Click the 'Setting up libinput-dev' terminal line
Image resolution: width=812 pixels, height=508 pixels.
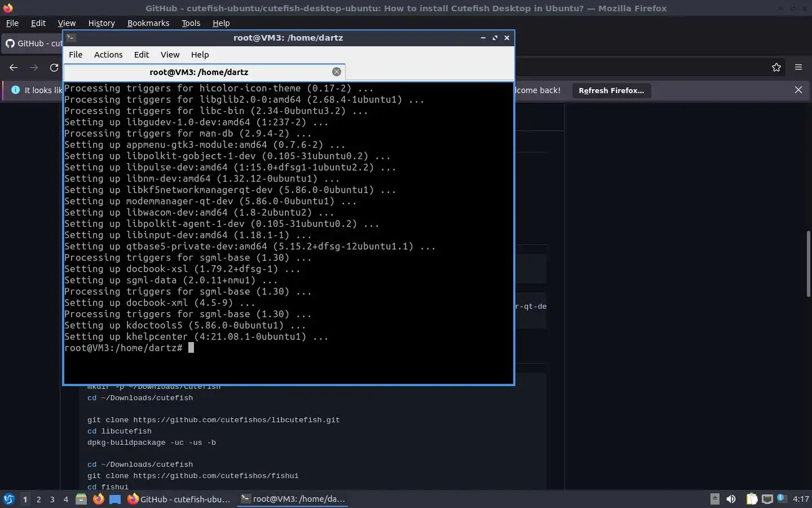188,235
